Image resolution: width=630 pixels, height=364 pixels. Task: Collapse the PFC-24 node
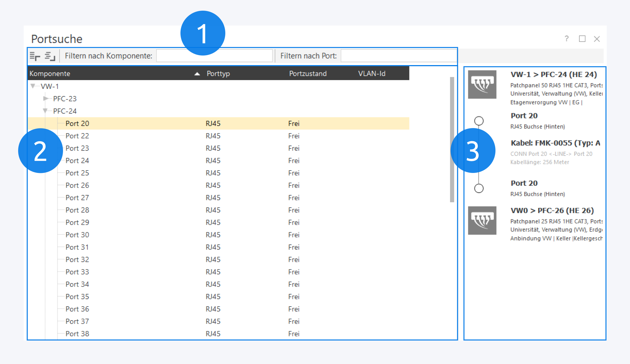(x=45, y=111)
